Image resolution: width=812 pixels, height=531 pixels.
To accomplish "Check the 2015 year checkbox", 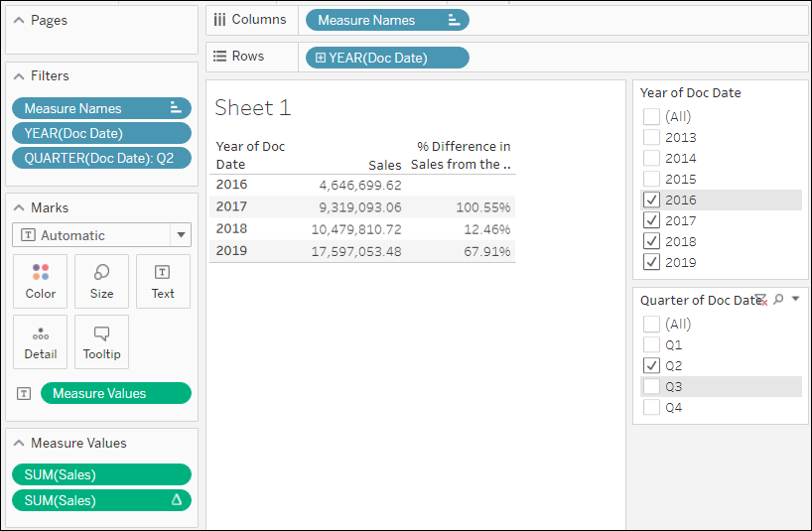I will pos(651,179).
